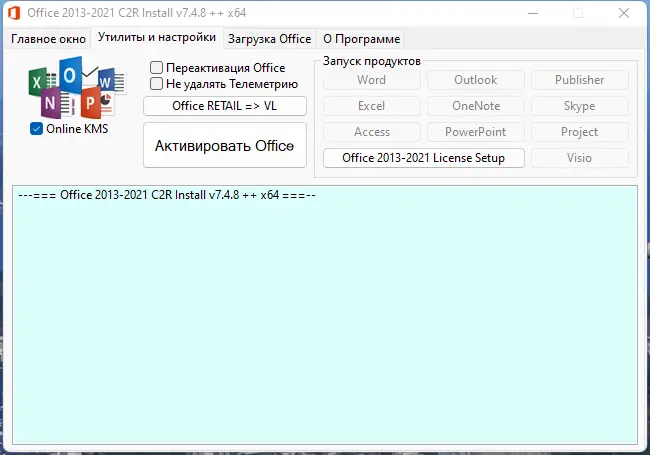The image size is (650, 455).
Task: Start PowerPoint via its button
Action: click(475, 132)
